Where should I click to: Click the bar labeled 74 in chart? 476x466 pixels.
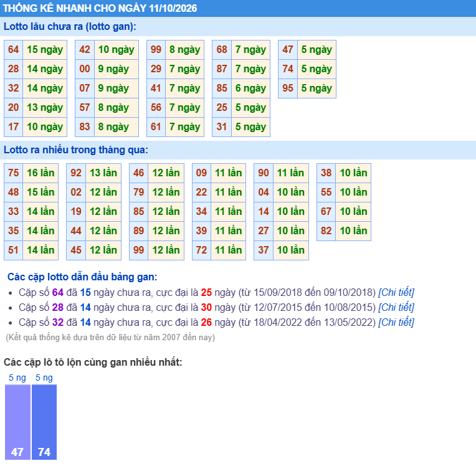point(44,422)
